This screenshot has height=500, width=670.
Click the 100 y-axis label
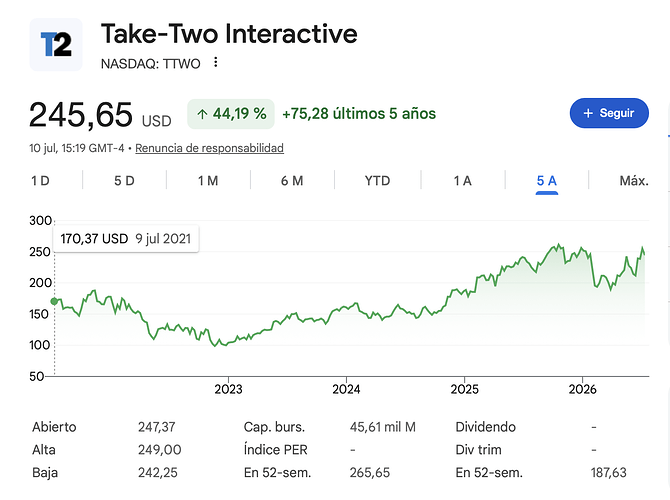pyautogui.click(x=40, y=345)
